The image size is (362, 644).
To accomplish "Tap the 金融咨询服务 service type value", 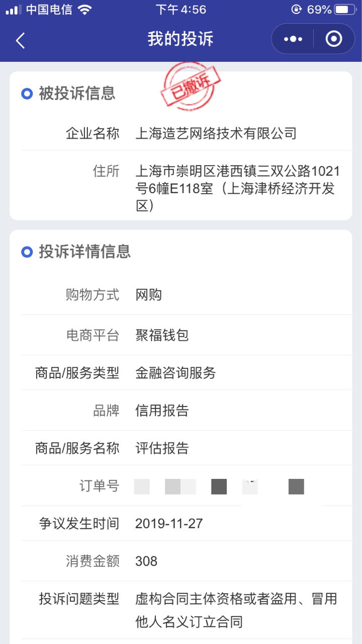I will point(175,373).
